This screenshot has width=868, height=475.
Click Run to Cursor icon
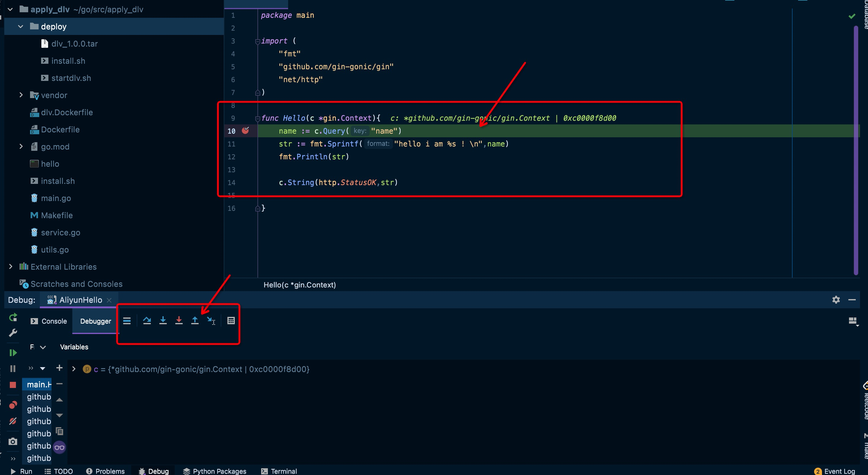coord(211,320)
